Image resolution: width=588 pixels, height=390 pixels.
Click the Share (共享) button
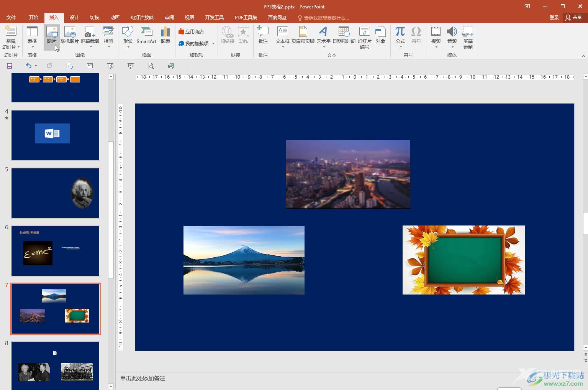coord(574,18)
